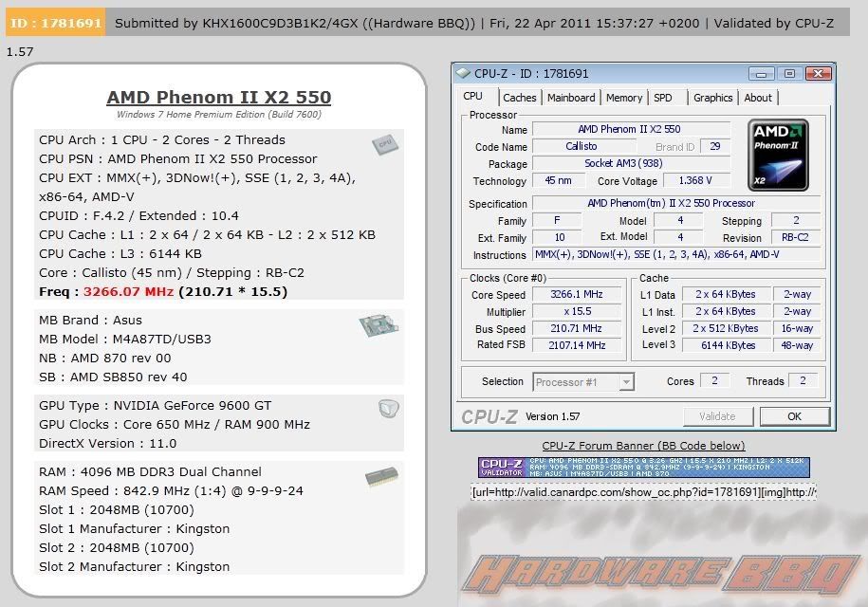Click the Level 3 48-way field

click(797, 345)
